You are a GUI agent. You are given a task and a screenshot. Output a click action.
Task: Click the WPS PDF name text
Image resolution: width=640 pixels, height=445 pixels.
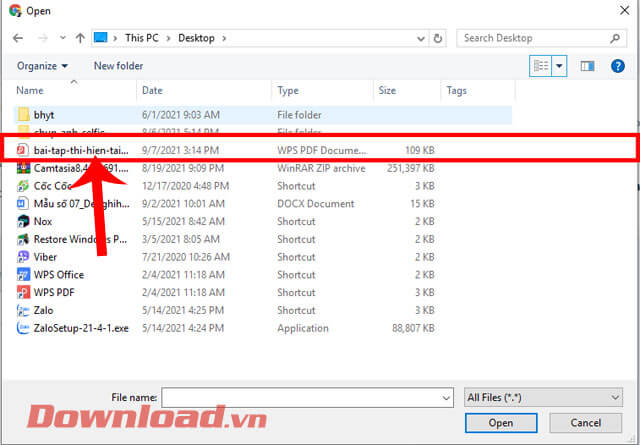point(54,293)
